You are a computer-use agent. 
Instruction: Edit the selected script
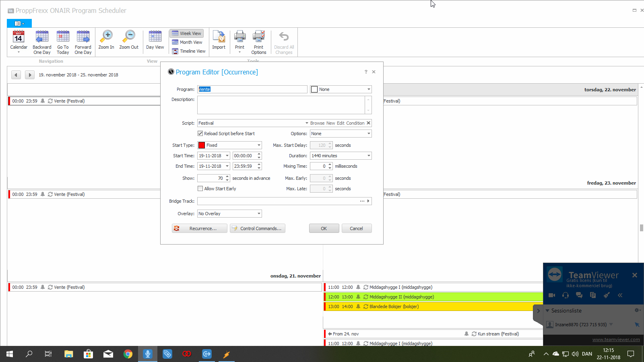pyautogui.click(x=341, y=123)
